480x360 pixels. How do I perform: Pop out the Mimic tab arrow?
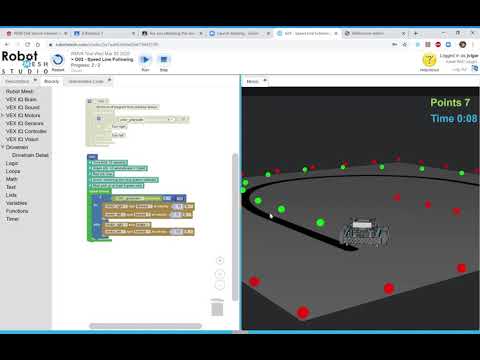tap(265, 80)
